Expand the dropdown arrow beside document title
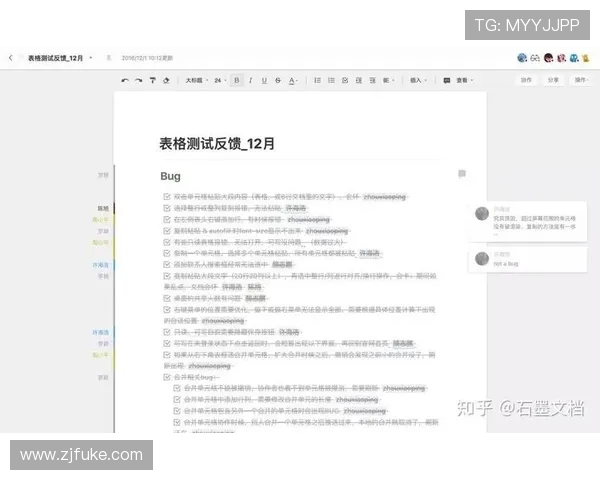 click(x=91, y=58)
